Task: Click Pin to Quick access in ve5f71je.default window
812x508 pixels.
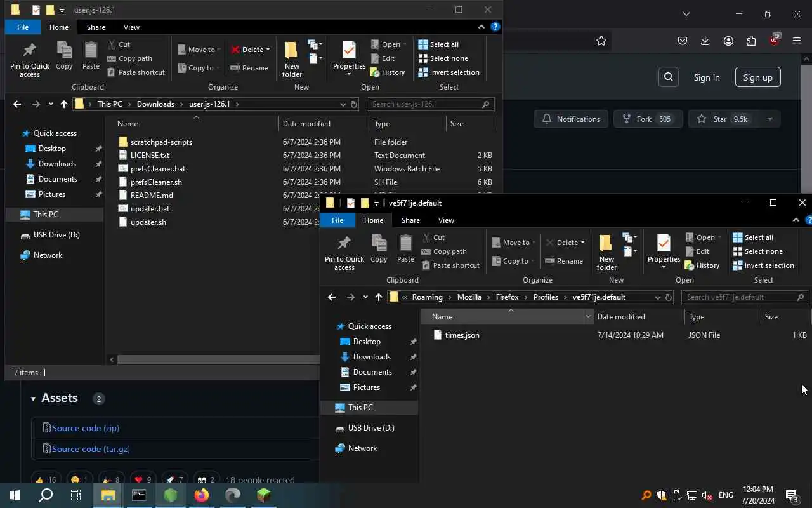Action: (344, 252)
